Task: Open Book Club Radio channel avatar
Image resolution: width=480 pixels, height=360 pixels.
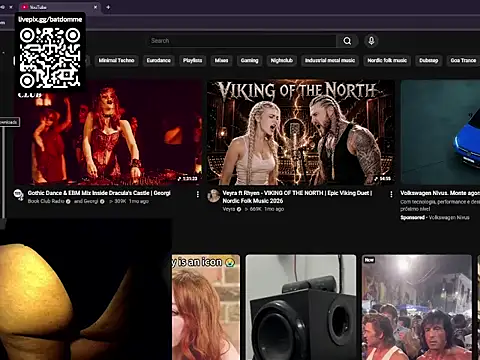Action: (x=19, y=195)
